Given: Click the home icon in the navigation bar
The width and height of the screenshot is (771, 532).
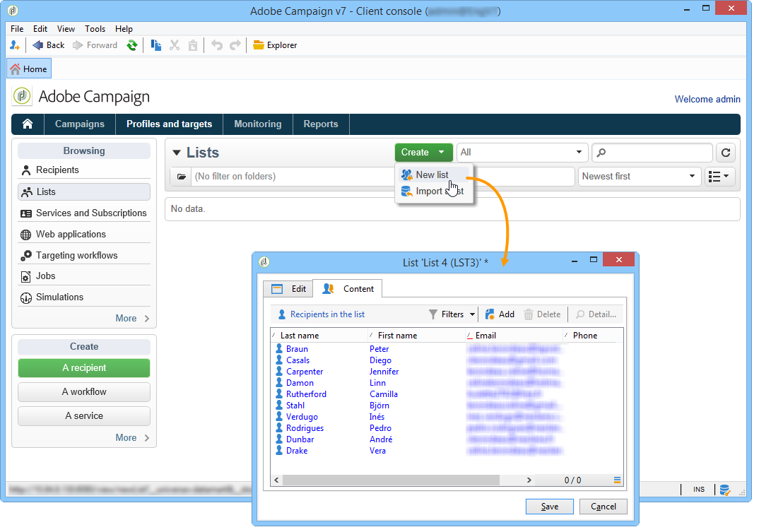Looking at the screenshot, I should (28, 124).
